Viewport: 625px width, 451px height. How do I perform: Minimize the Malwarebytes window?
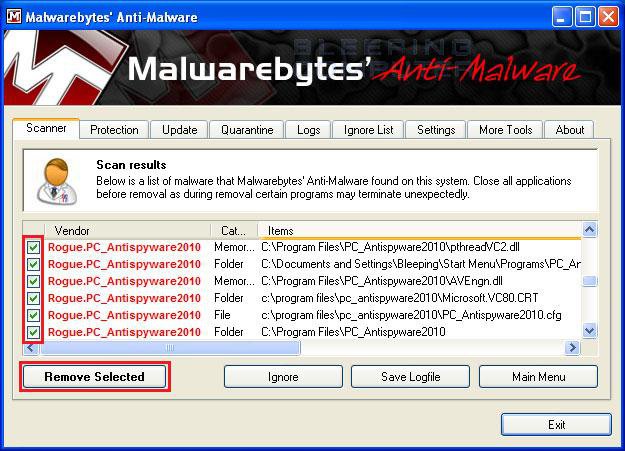561,17
